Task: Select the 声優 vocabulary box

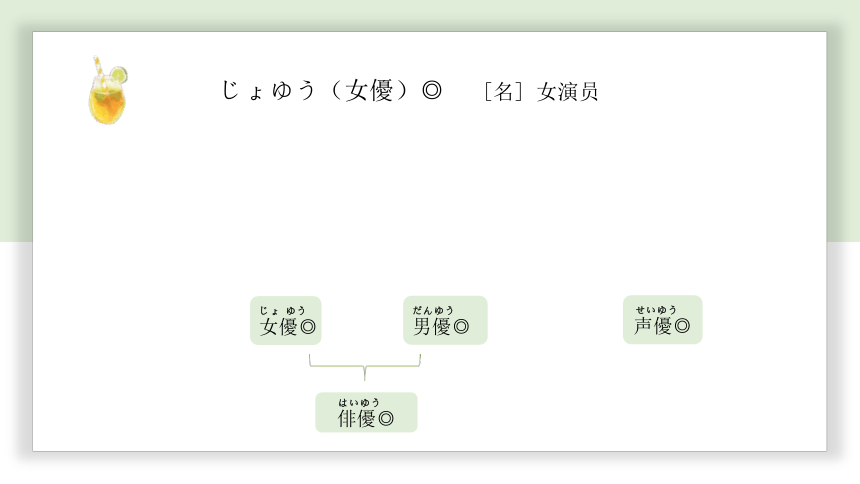Action: pyautogui.click(x=663, y=320)
